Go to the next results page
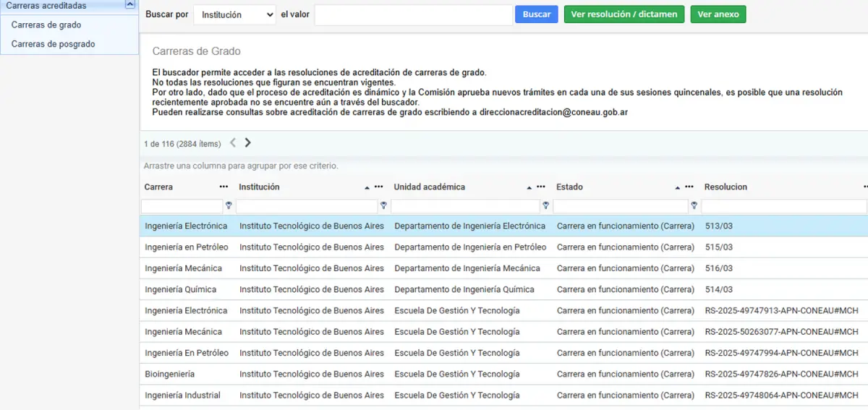This screenshot has height=410, width=868. click(x=248, y=143)
